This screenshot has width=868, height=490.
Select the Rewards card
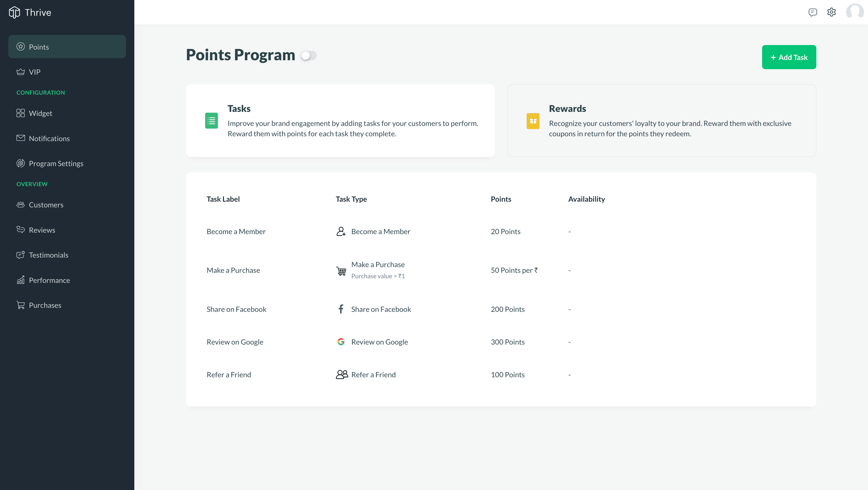661,120
